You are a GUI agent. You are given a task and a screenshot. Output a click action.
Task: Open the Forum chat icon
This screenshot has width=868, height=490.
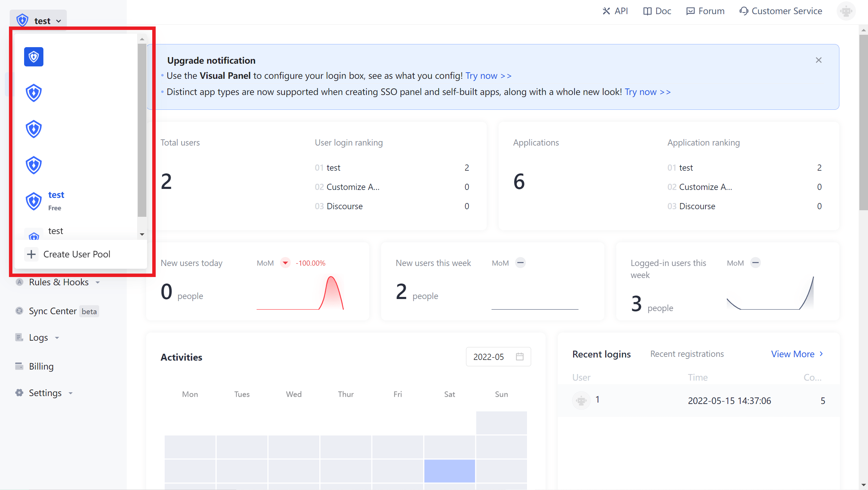click(x=690, y=11)
